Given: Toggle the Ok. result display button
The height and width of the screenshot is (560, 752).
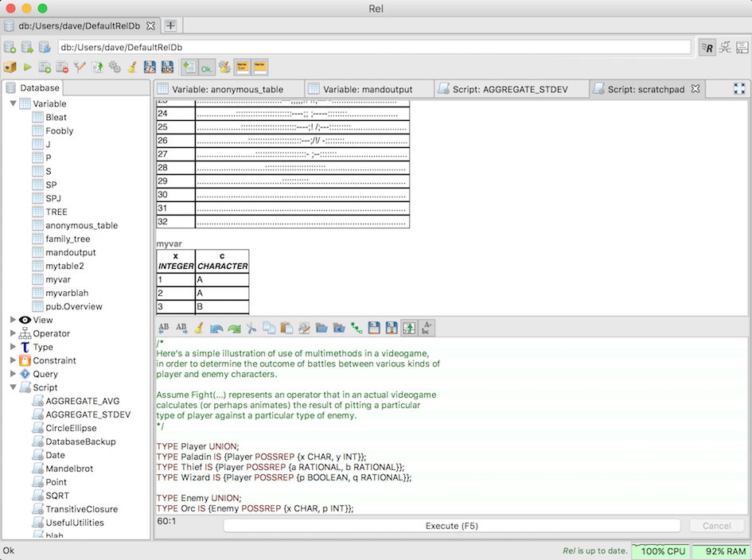Looking at the screenshot, I should pos(207,68).
